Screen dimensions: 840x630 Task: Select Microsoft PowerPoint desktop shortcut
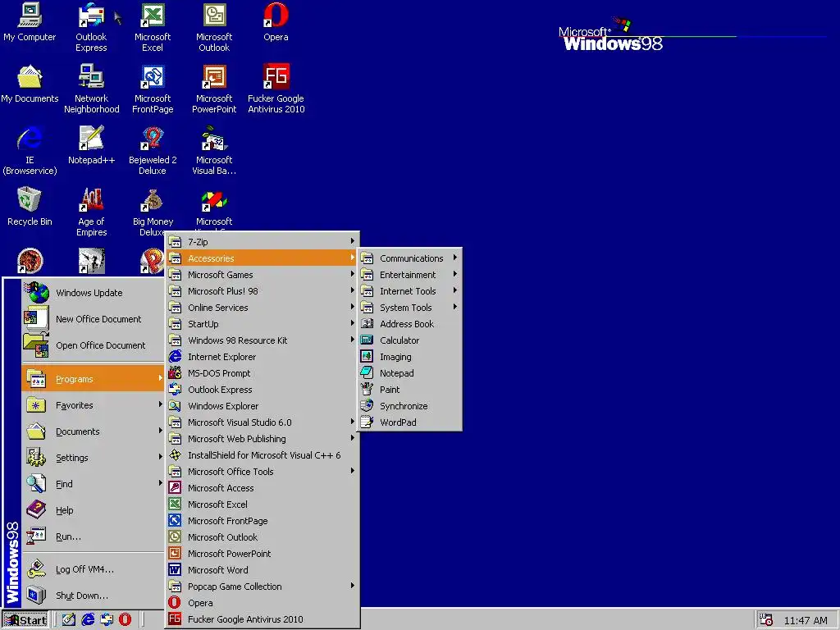pyautogui.click(x=214, y=89)
